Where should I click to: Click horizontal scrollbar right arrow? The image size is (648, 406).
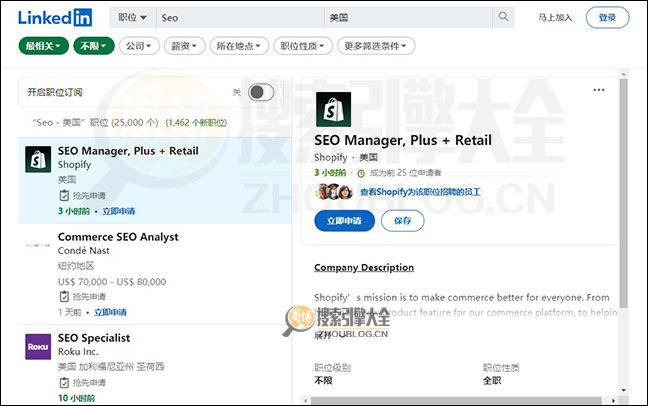coord(613,401)
